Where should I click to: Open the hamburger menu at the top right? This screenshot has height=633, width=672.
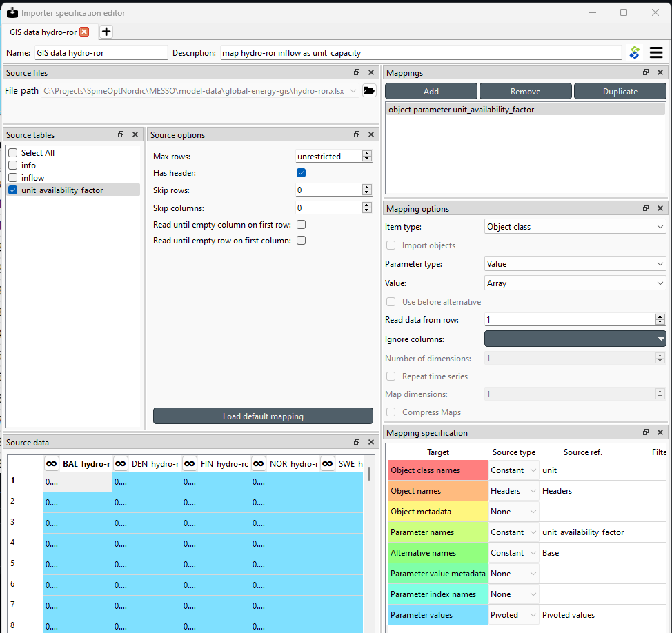coord(656,52)
